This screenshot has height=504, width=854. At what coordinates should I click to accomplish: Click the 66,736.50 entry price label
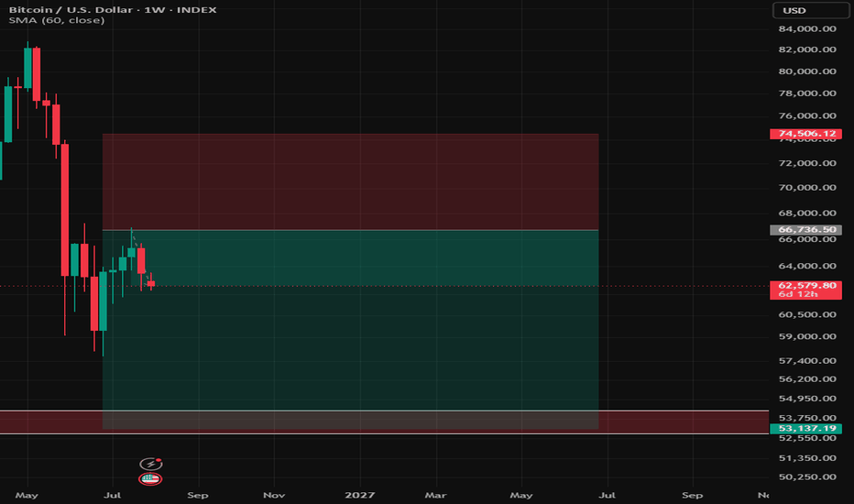(805, 229)
